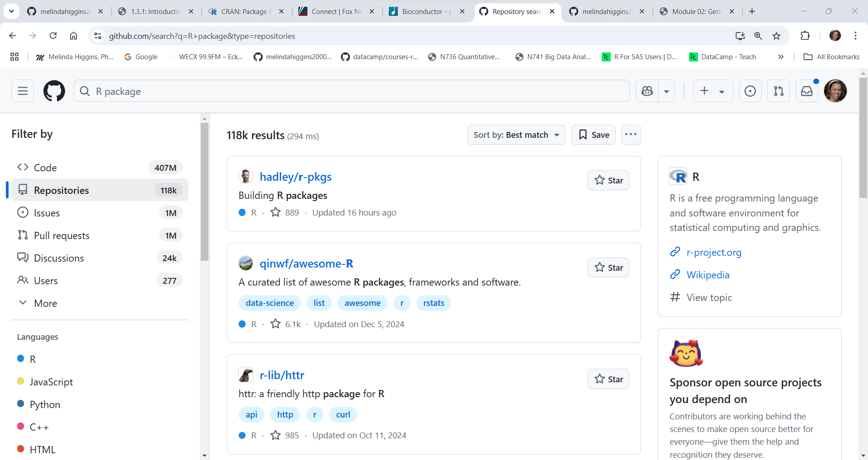Star the hadley/r-pkgs repository
The width and height of the screenshot is (868, 460).
tap(608, 180)
